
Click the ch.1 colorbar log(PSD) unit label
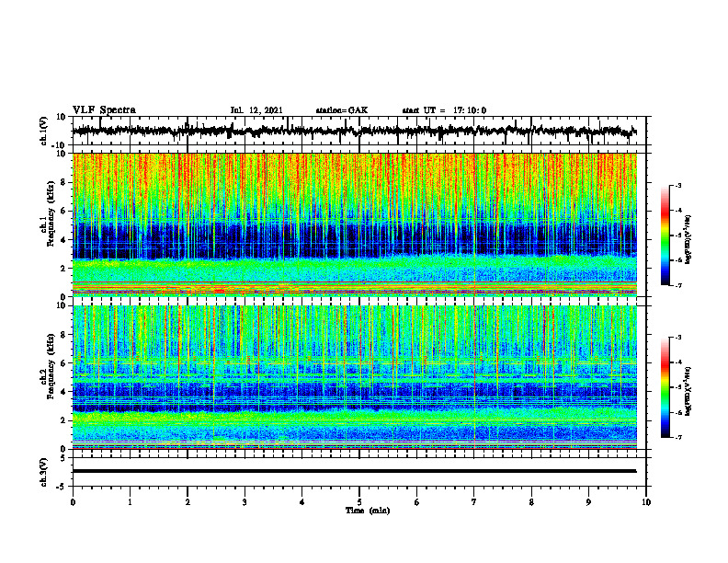pyautogui.click(x=688, y=239)
